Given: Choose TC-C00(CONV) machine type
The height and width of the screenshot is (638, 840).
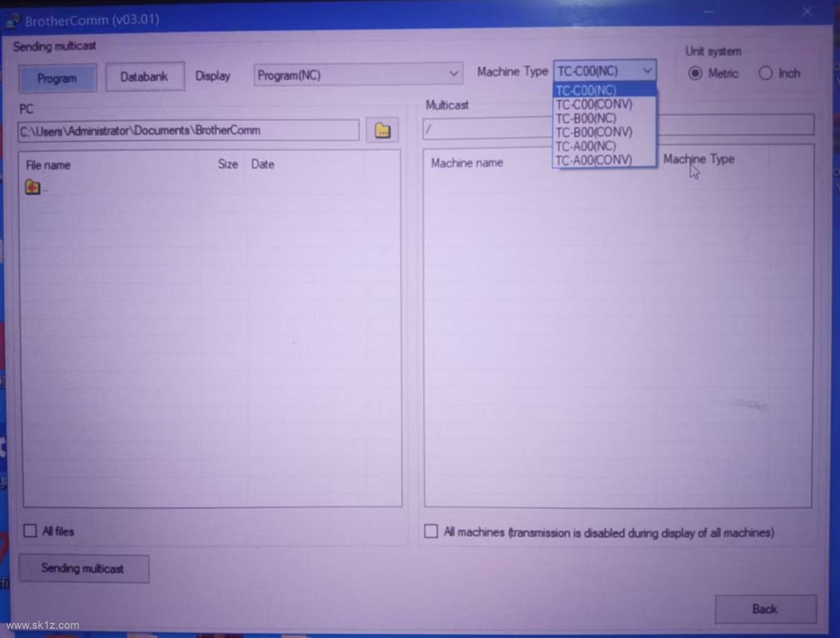Looking at the screenshot, I should [x=605, y=105].
